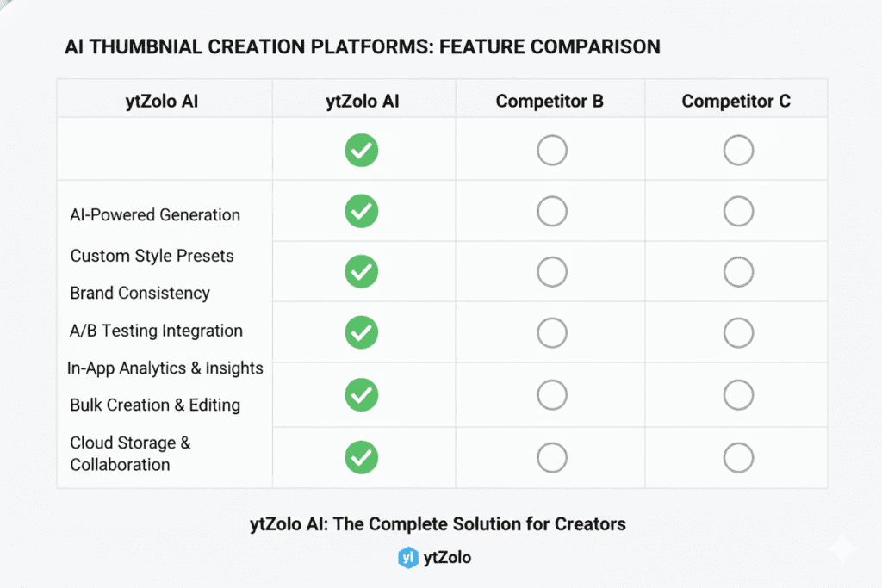Click the green checkmark in the topmost unlabeled row

coord(362,151)
